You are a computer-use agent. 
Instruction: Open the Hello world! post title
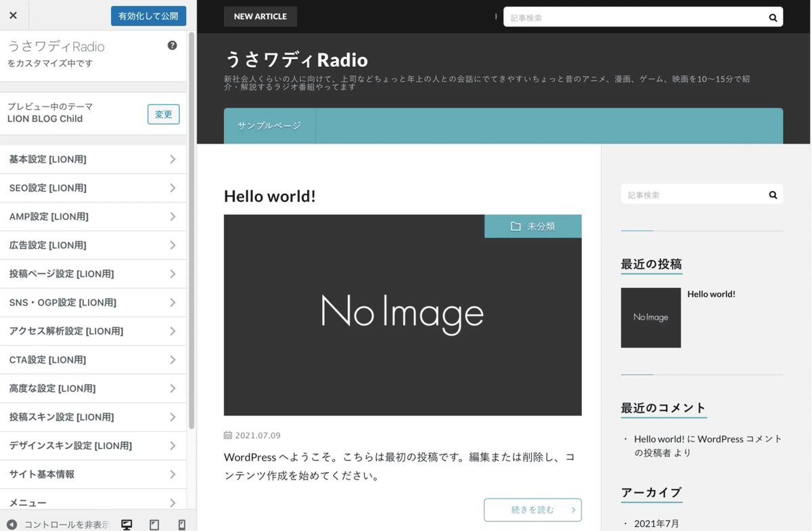pyautogui.click(x=270, y=196)
